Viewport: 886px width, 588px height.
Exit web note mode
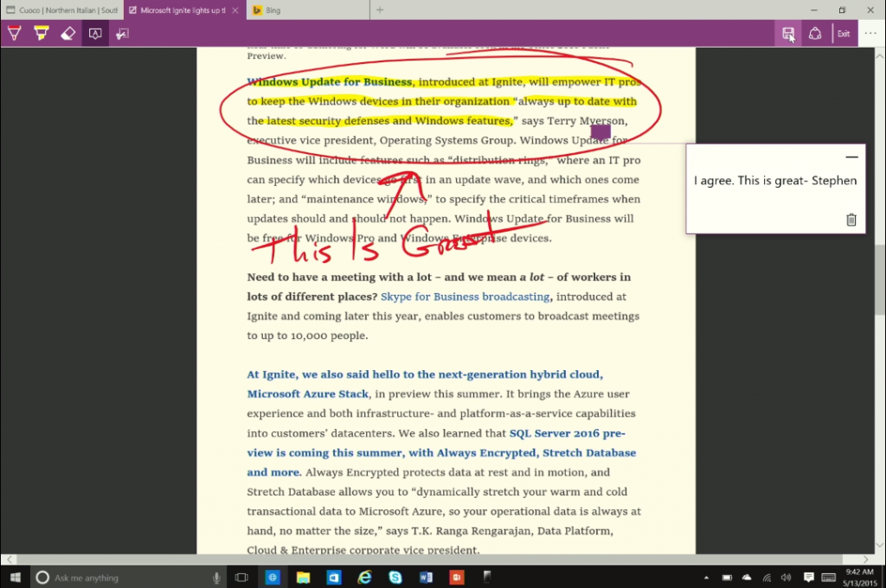click(844, 34)
